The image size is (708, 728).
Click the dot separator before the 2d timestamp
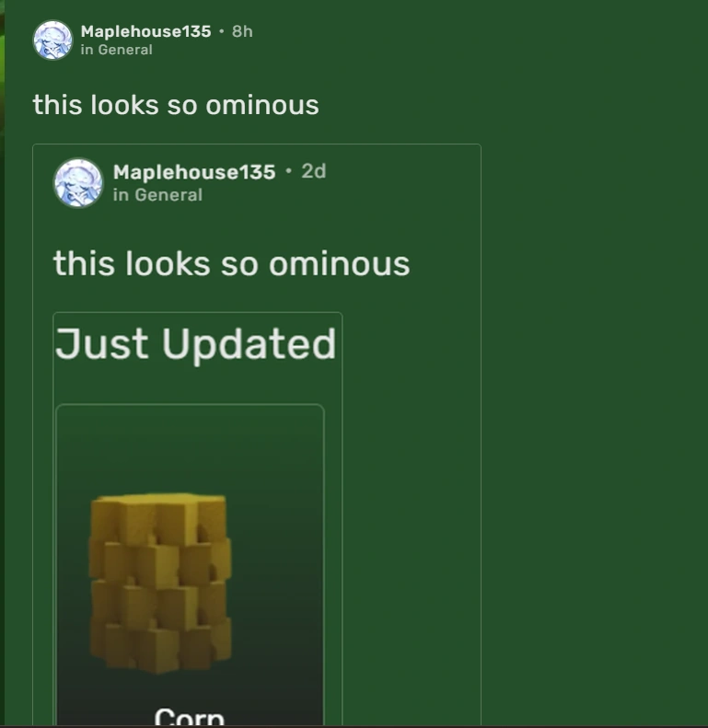pos(289,171)
